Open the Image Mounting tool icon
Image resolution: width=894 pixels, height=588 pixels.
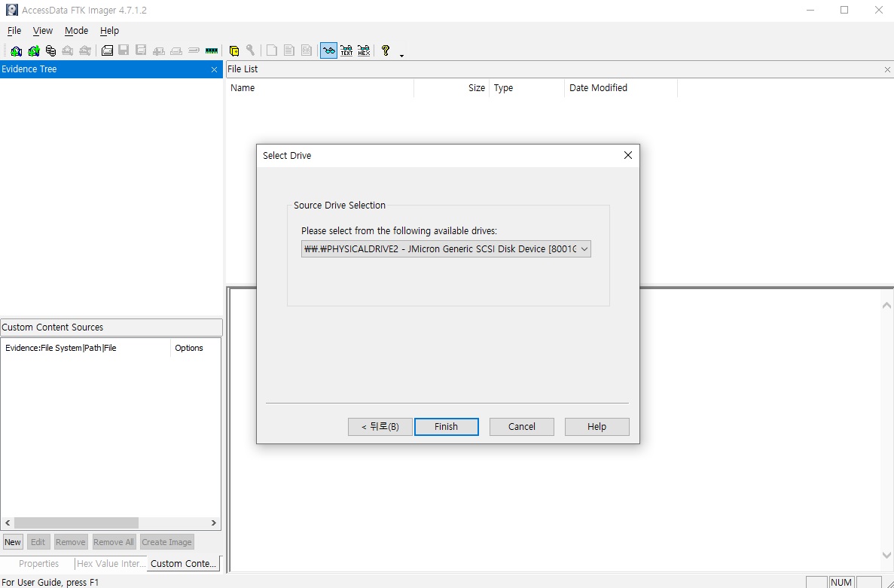(50, 50)
